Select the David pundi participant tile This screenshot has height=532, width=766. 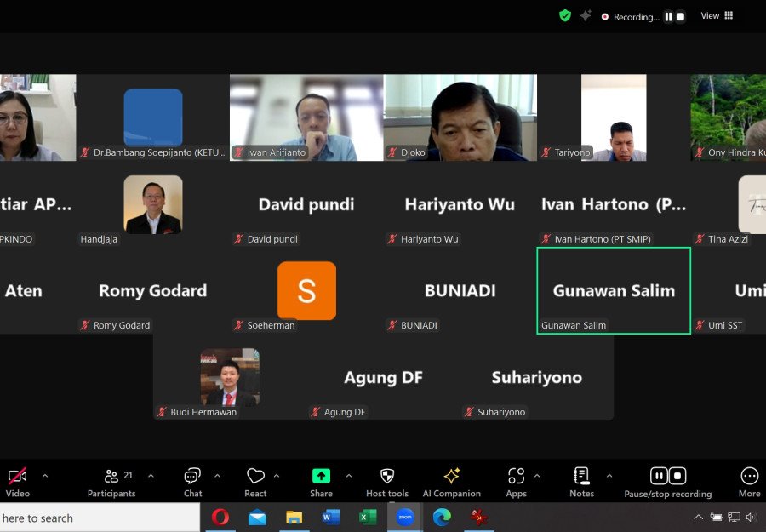(x=306, y=203)
